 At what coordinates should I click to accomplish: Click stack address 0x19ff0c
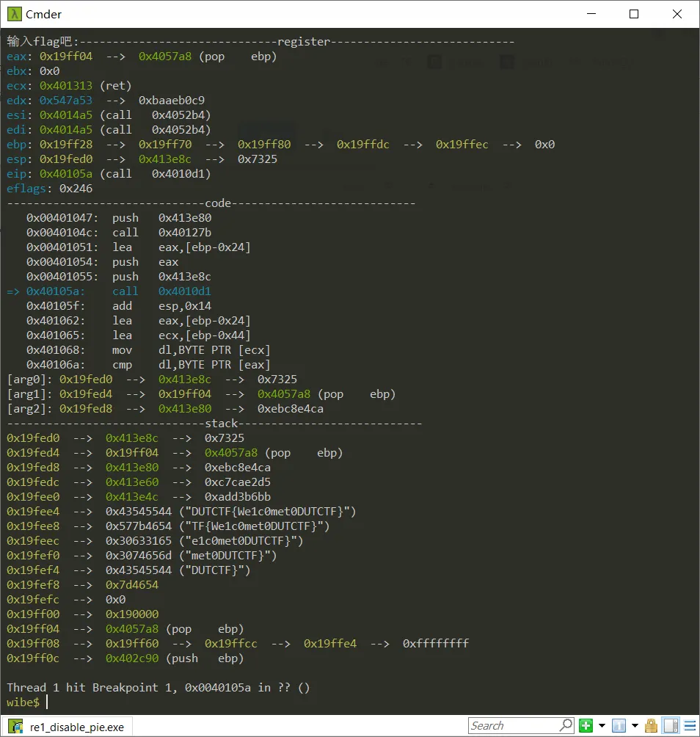(33, 658)
